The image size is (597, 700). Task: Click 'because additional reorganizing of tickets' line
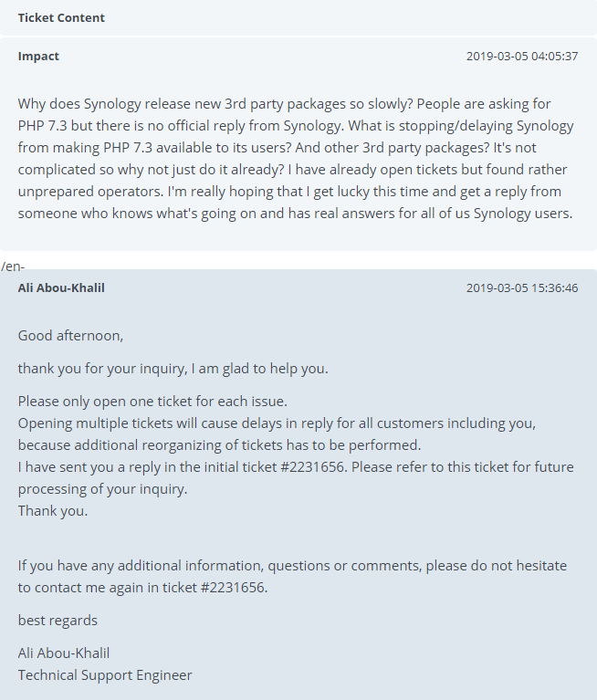[219, 445]
